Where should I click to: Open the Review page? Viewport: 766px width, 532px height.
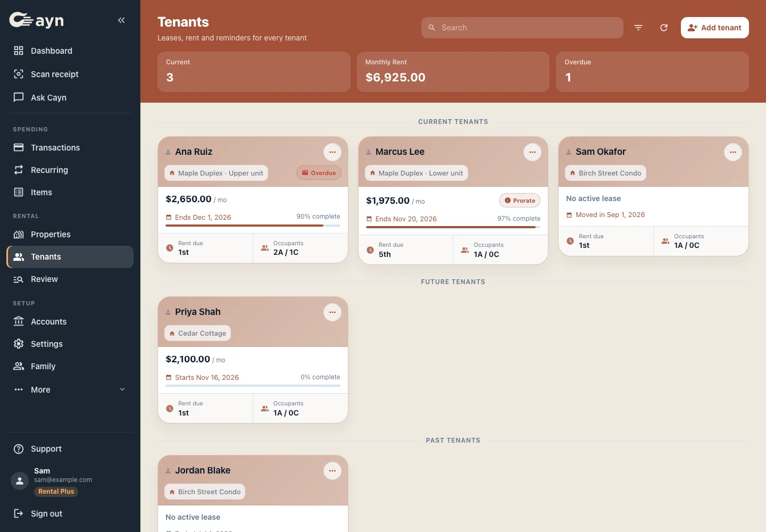[70, 279]
